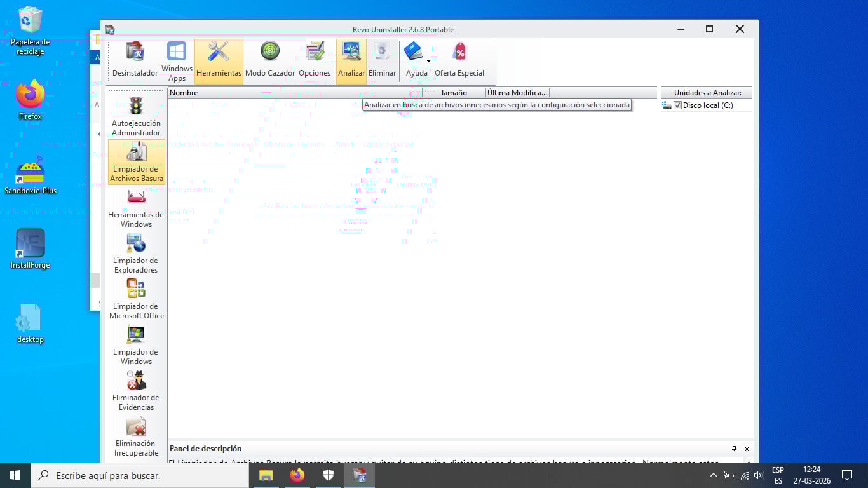Uncheck the Disco local (C:) checkbox
The width and height of the screenshot is (868, 488).
coord(677,105)
